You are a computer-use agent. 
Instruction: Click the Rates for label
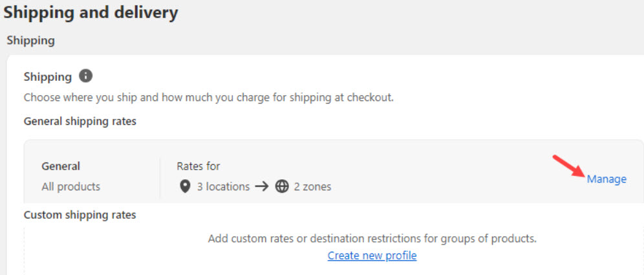199,166
